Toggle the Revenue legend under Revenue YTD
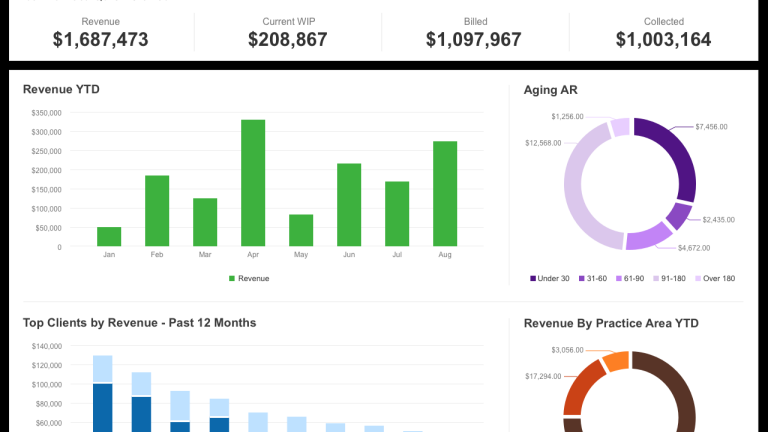The height and width of the screenshot is (432, 768). point(249,278)
